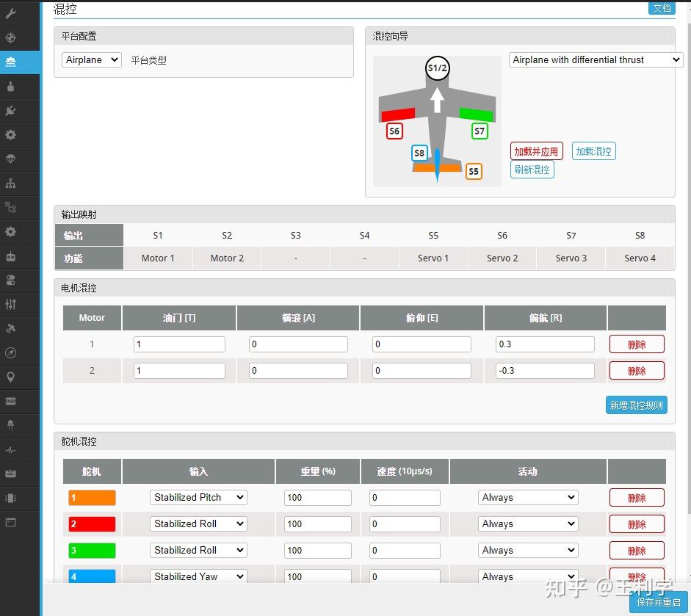This screenshot has width=691, height=616.
Task: Click the red 加载并应用 button
Action: [x=536, y=151]
